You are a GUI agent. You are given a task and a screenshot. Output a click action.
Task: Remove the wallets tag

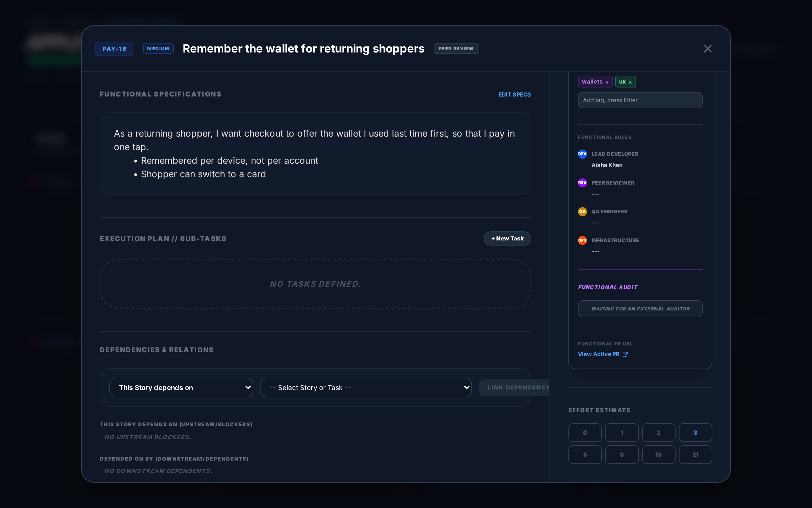[x=607, y=82]
